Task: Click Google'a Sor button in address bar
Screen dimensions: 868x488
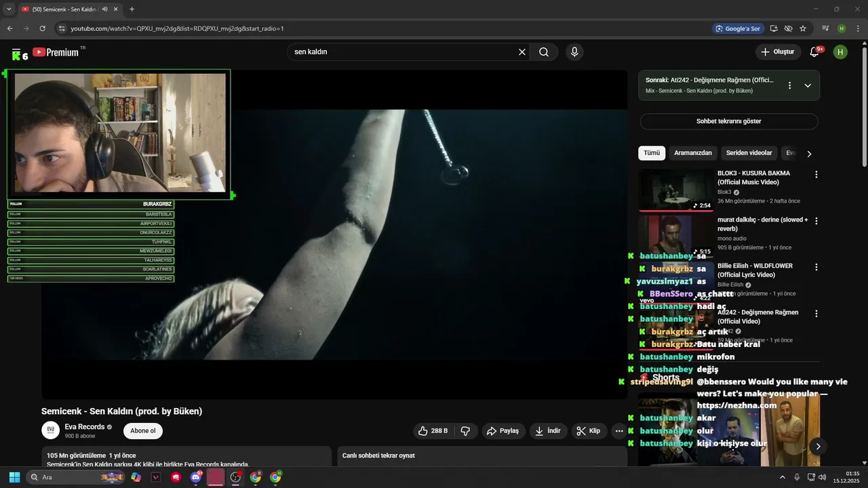Action: (738, 28)
